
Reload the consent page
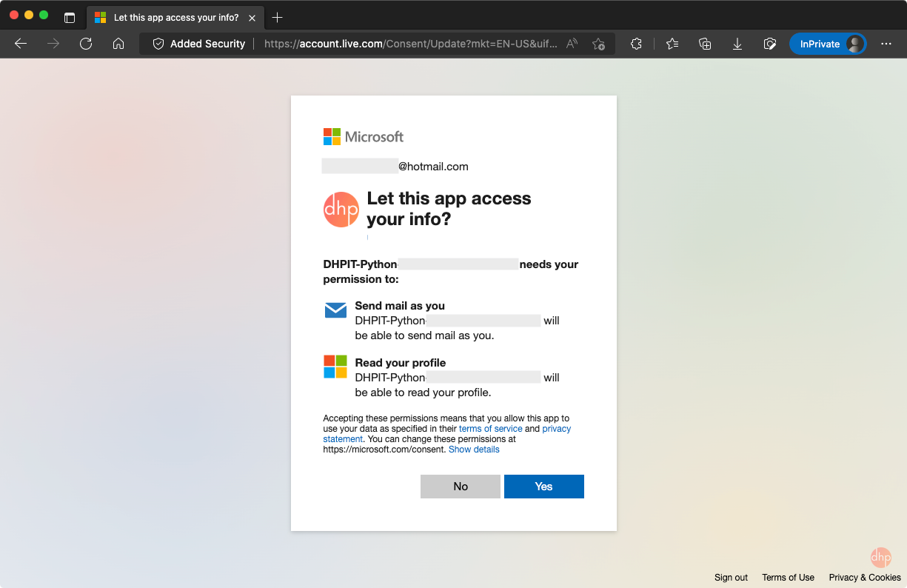coord(86,44)
